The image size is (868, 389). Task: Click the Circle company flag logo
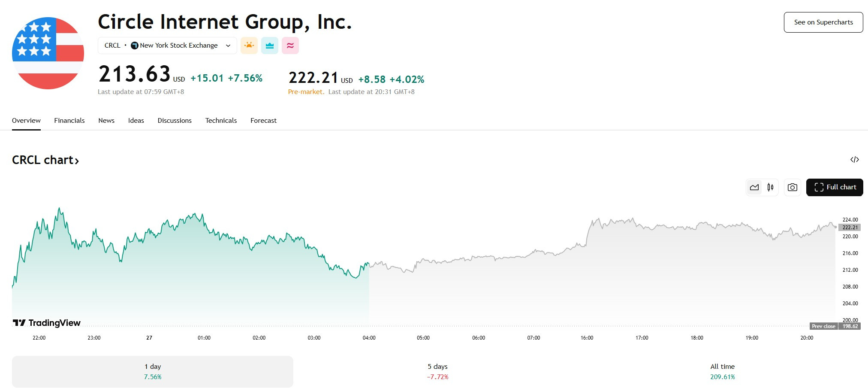48,53
